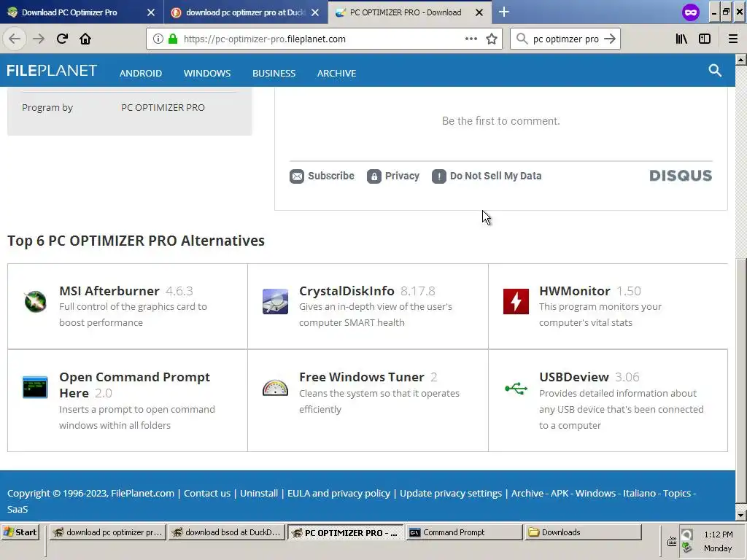Open Downloads folder from taskbar
747x560 pixels.
click(x=584, y=532)
